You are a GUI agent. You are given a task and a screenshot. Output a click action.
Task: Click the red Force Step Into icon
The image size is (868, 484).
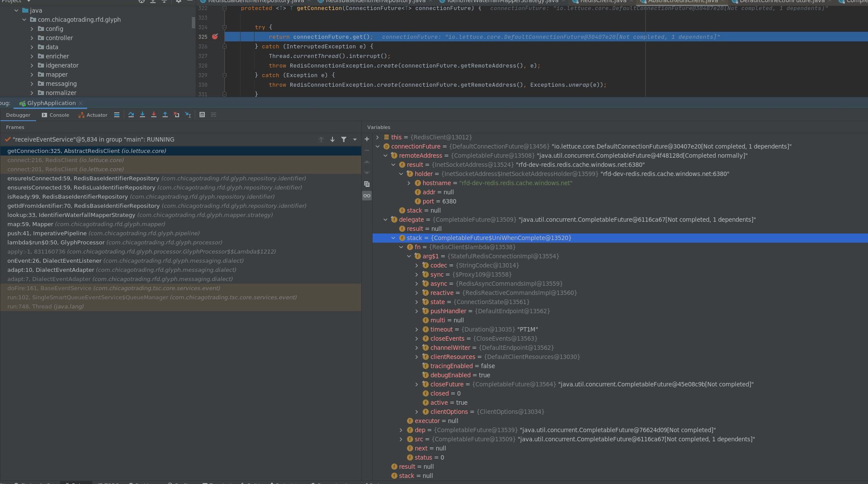(154, 115)
